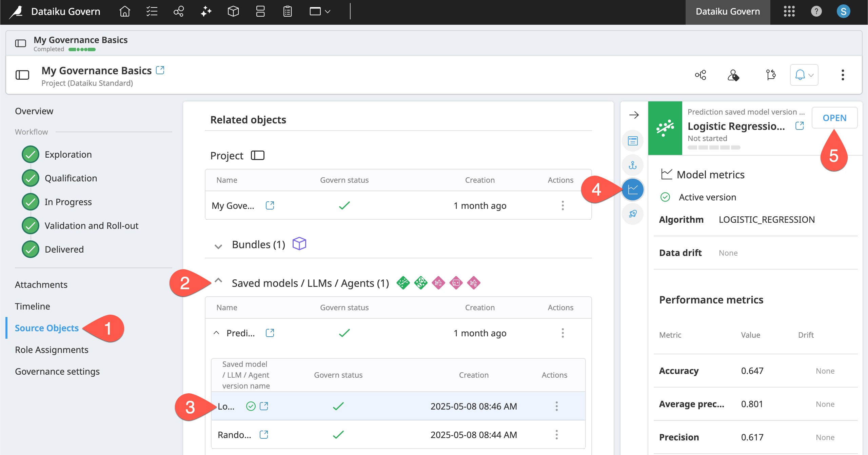Collapse the Predi... saved model row
This screenshot has height=455, width=868.
pos(216,333)
